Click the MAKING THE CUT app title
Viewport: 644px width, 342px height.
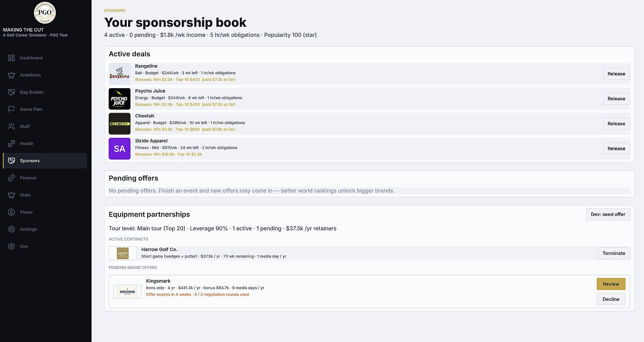click(23, 30)
